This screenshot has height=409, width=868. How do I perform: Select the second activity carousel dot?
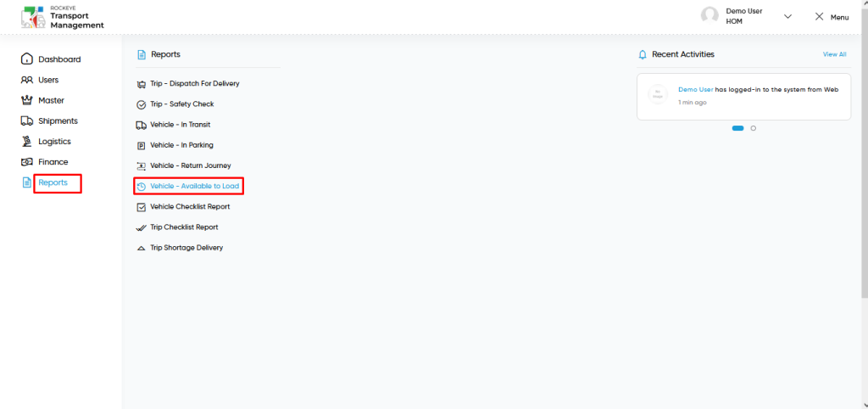click(x=754, y=128)
